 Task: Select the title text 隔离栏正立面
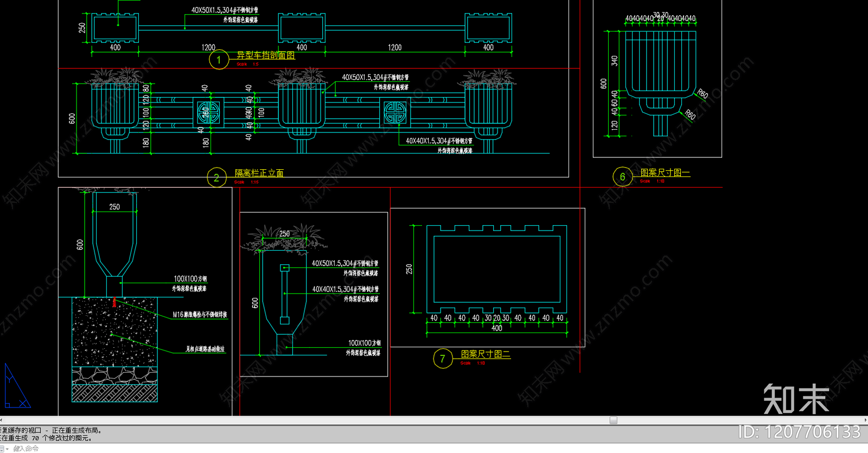259,173
